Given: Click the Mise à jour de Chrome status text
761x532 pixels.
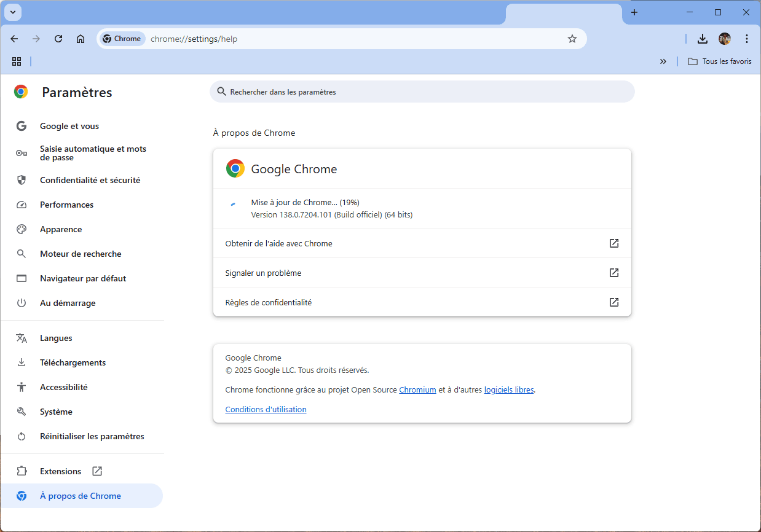Looking at the screenshot, I should [x=305, y=202].
